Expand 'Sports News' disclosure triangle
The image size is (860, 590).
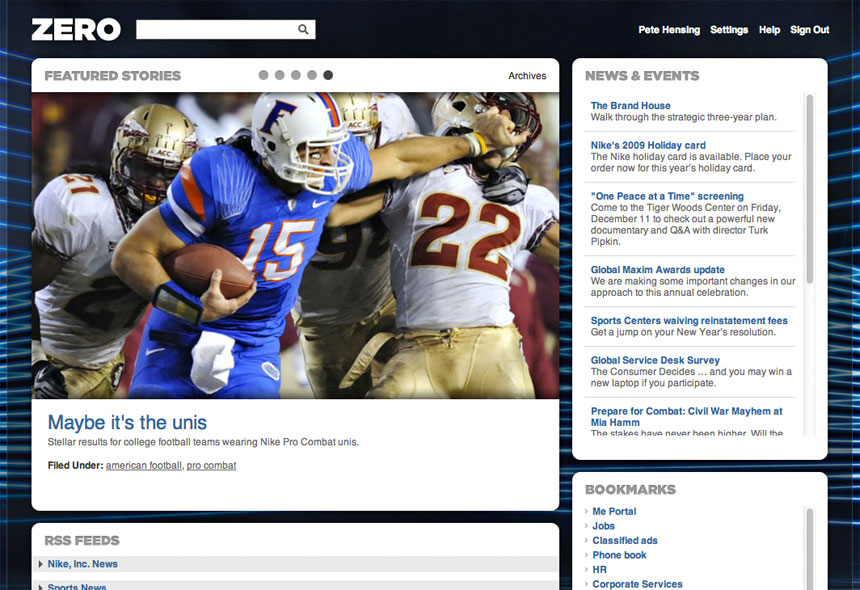click(41, 587)
